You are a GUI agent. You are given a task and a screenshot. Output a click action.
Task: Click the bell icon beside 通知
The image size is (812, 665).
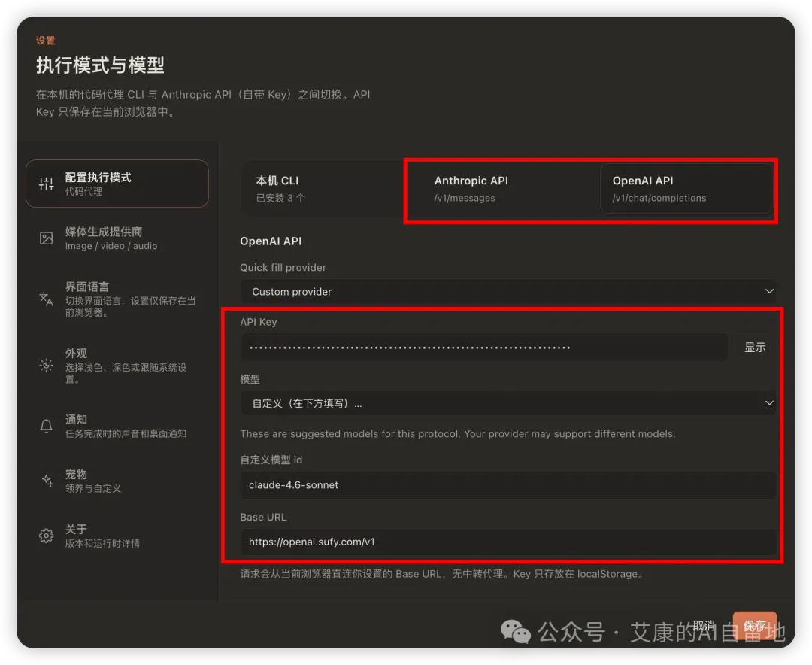click(x=46, y=426)
